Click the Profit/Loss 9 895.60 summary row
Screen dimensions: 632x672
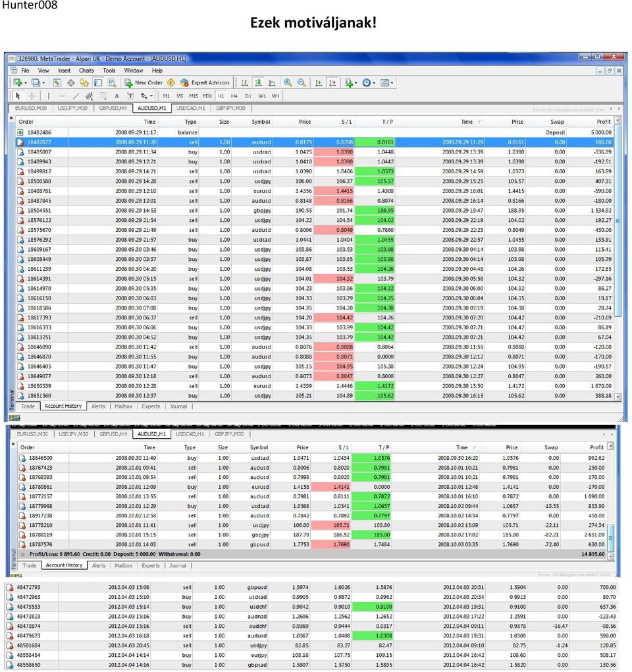(312, 554)
